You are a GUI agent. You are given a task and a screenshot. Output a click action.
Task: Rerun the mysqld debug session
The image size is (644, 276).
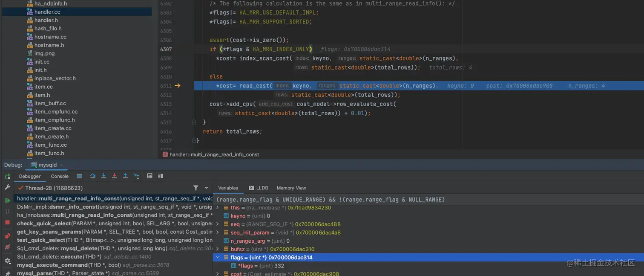point(7,176)
